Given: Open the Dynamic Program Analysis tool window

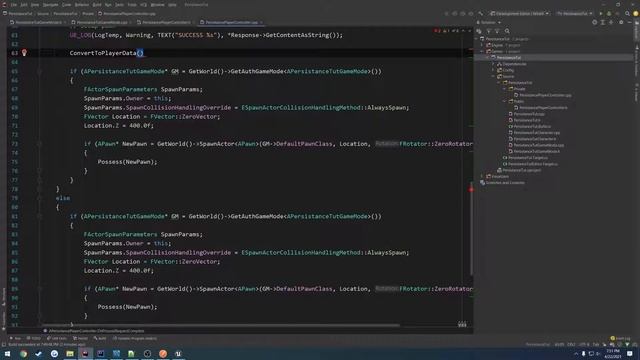Looking at the screenshot, I should click(x=134, y=338).
